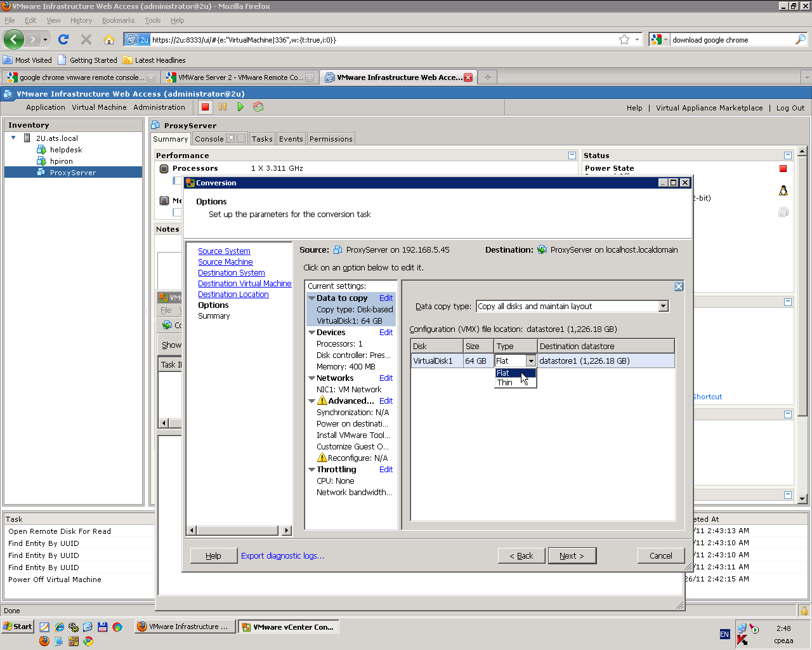Screen dimensions: 812x650
Task: Choose Flat from the Type list
Action: pyautogui.click(x=516, y=373)
